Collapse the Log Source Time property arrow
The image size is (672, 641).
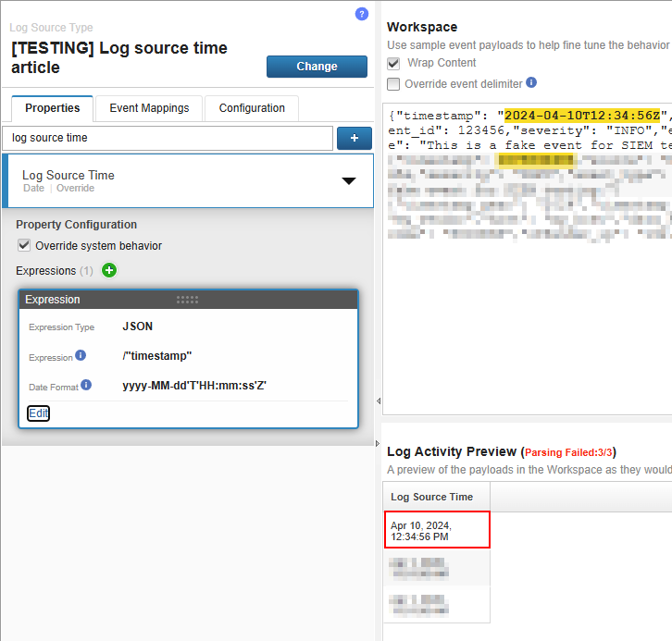348,181
